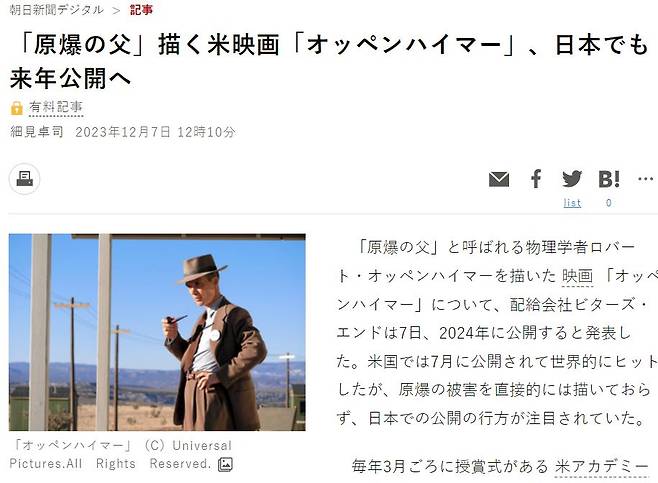The width and height of the screenshot is (658, 483).
Task: Click the print icon button
Action: pyautogui.click(x=24, y=179)
